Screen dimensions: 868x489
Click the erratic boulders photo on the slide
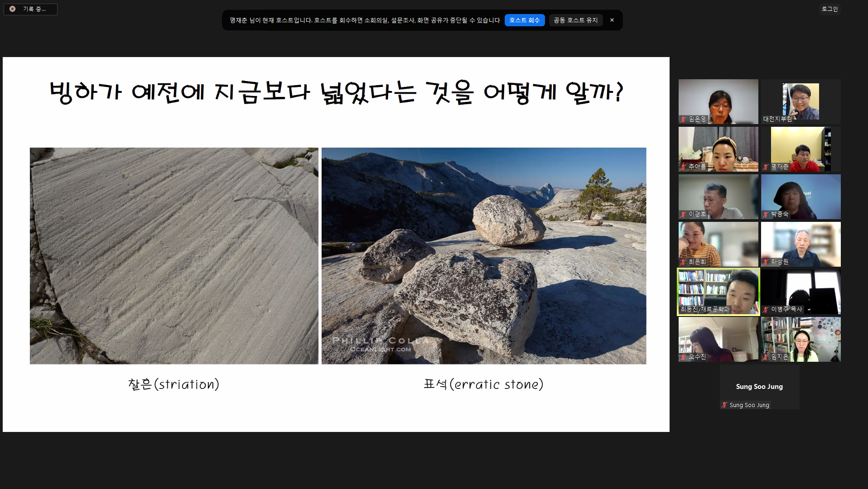click(x=484, y=256)
